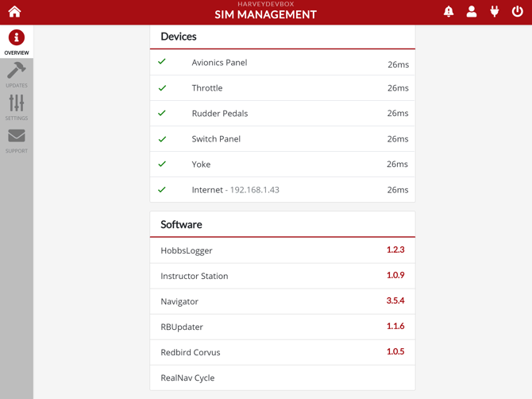Image resolution: width=532 pixels, height=399 pixels.
Task: Open Settings sliders icon in sidebar
Action: [17, 103]
